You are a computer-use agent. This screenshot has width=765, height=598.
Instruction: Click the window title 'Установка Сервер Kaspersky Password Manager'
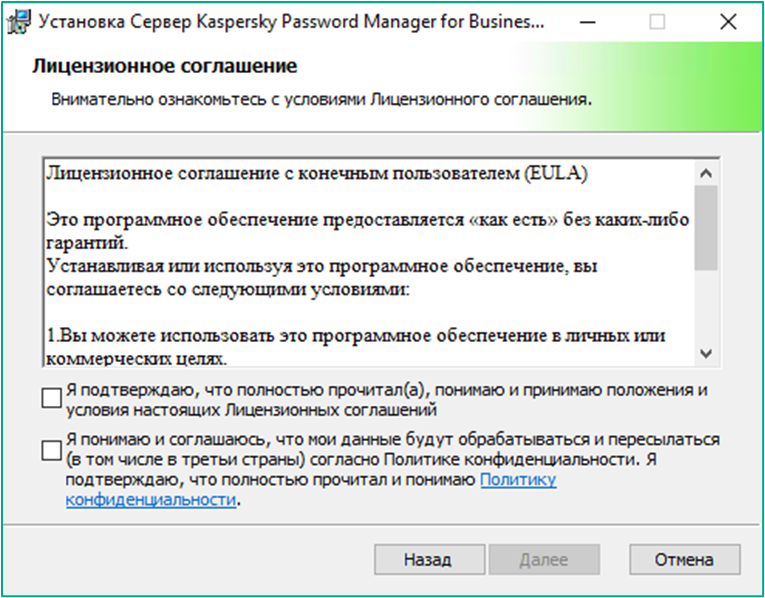(291, 22)
